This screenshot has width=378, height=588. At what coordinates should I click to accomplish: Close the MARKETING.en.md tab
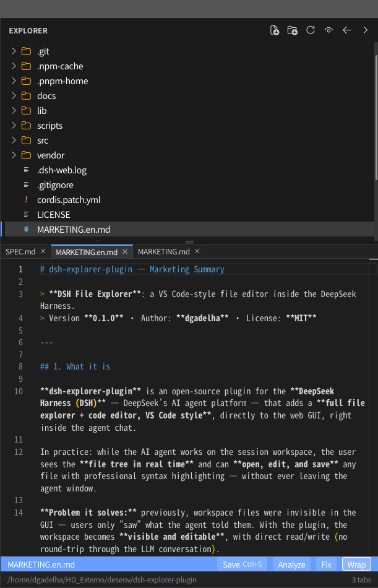click(x=126, y=251)
